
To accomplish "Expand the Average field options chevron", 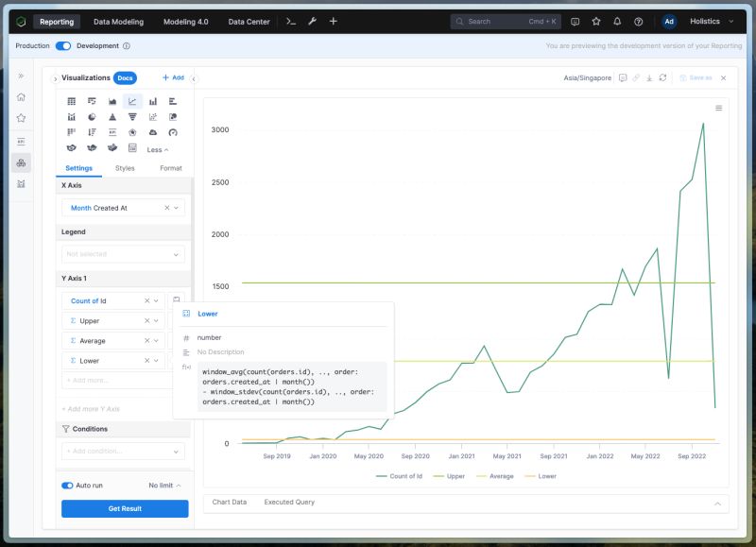I will click(156, 341).
